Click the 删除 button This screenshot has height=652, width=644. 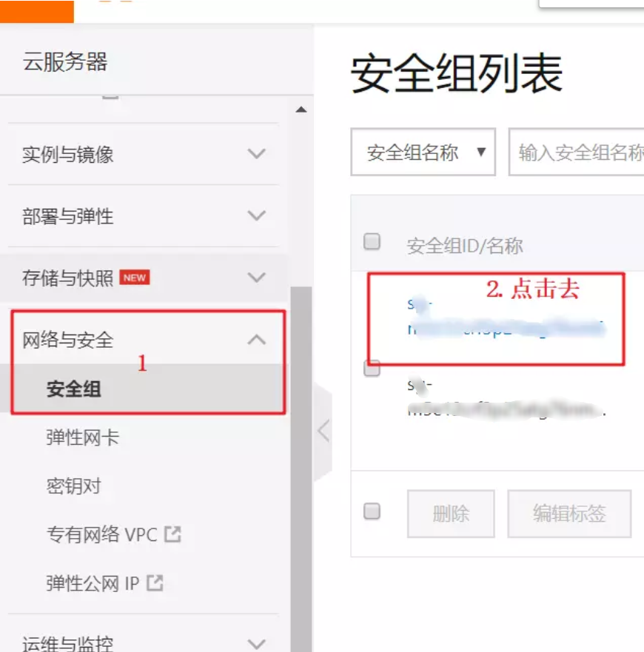451,514
